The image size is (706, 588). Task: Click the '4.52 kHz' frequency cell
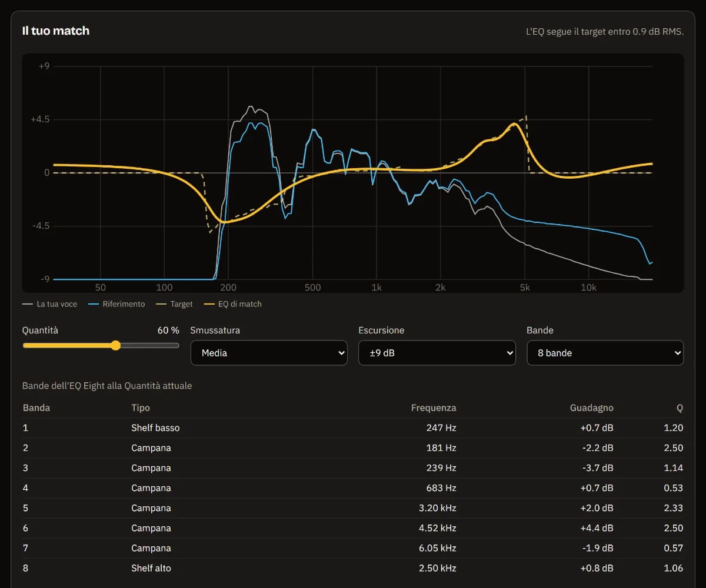(437, 528)
